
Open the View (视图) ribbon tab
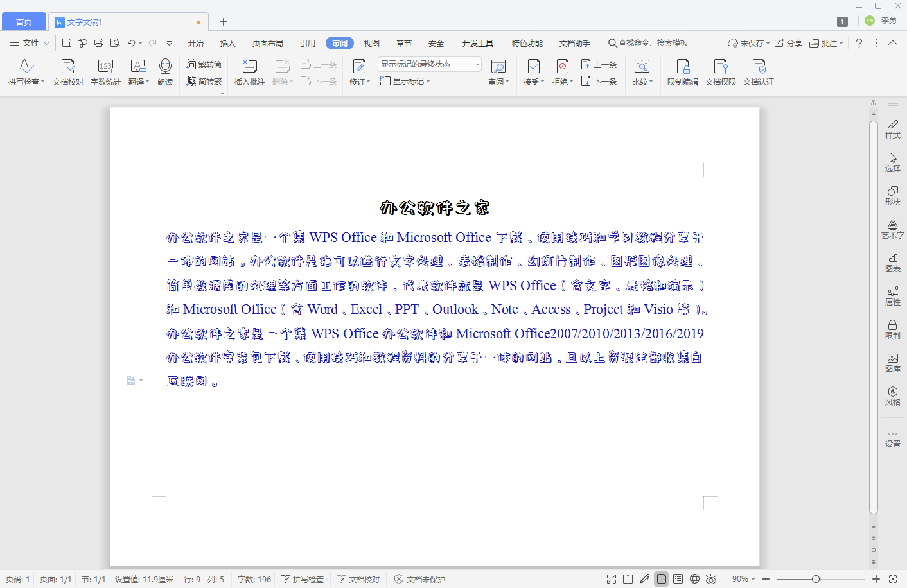click(372, 43)
